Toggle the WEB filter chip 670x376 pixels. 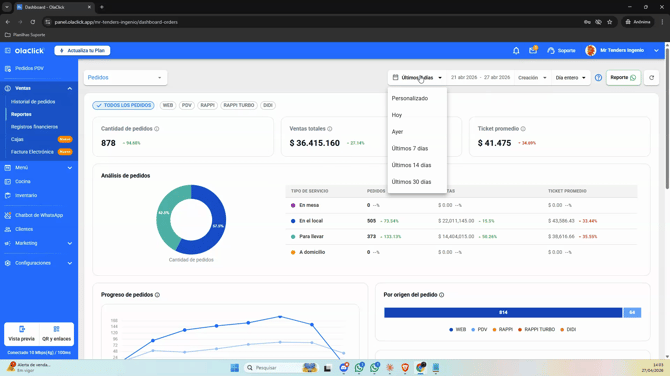point(168,105)
